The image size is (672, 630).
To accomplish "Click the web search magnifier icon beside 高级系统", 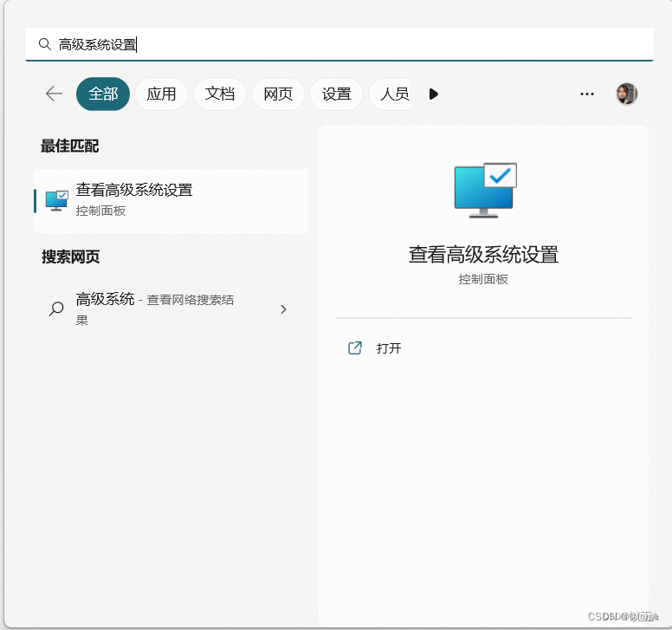I will coord(56,309).
